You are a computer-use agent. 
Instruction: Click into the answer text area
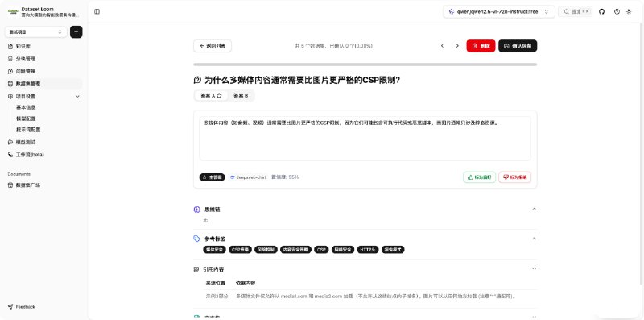pyautogui.click(x=365, y=139)
